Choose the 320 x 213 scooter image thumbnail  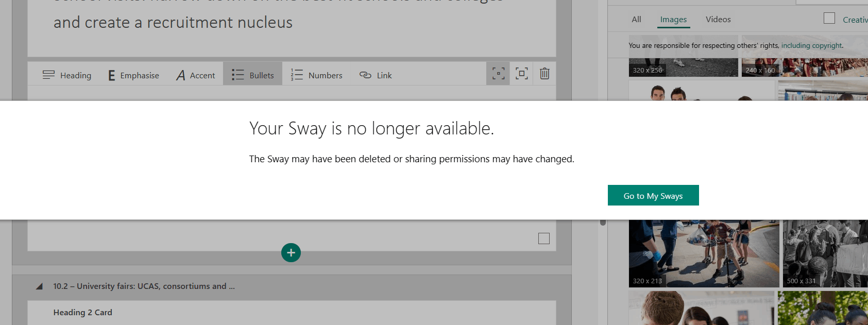[x=704, y=253]
